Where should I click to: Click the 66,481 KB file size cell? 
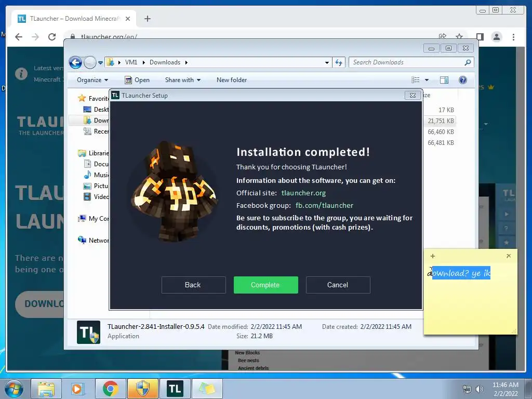point(441,142)
